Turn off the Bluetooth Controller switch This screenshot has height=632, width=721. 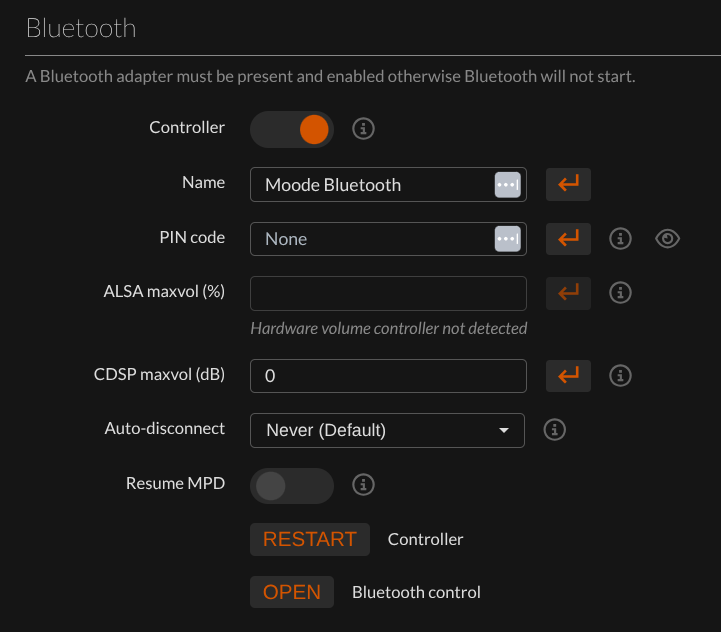[292, 129]
